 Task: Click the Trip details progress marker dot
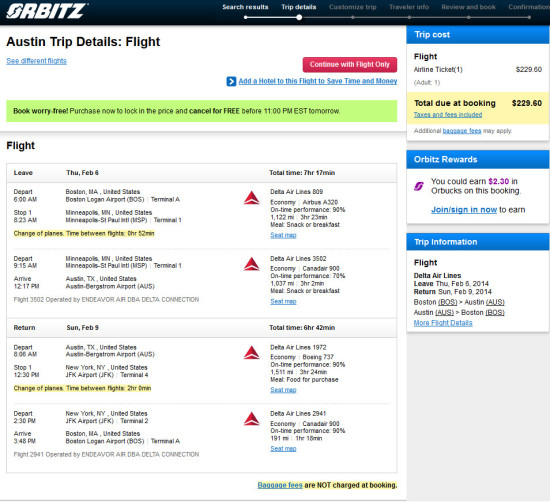pyautogui.click(x=299, y=17)
